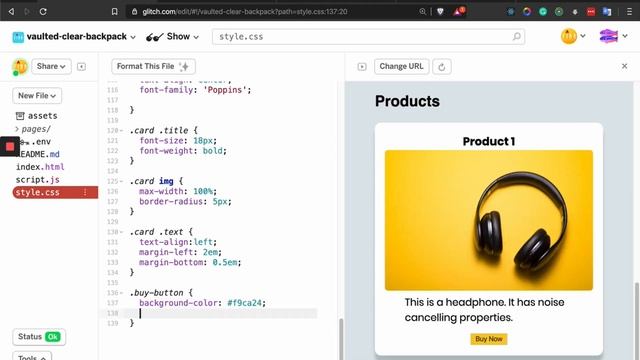Open the Tools menu
Viewport: 640px width, 360px height.
pyautogui.click(x=32, y=357)
